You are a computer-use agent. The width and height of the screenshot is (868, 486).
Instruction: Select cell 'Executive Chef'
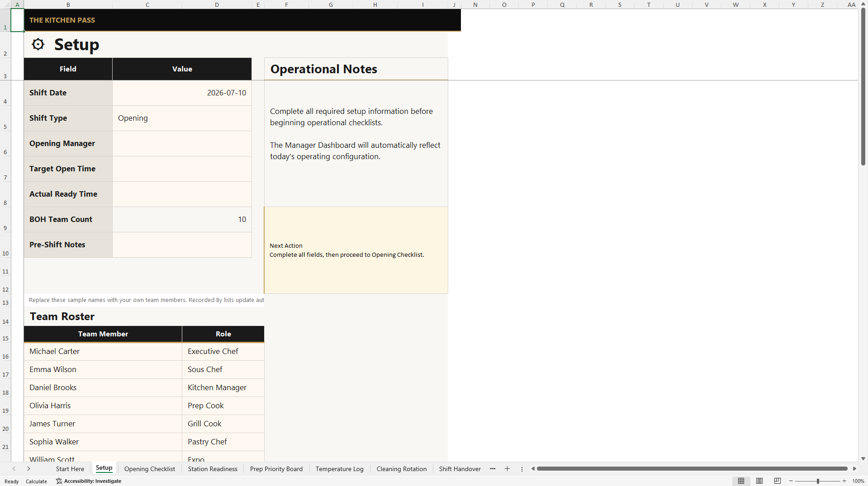[223, 352]
